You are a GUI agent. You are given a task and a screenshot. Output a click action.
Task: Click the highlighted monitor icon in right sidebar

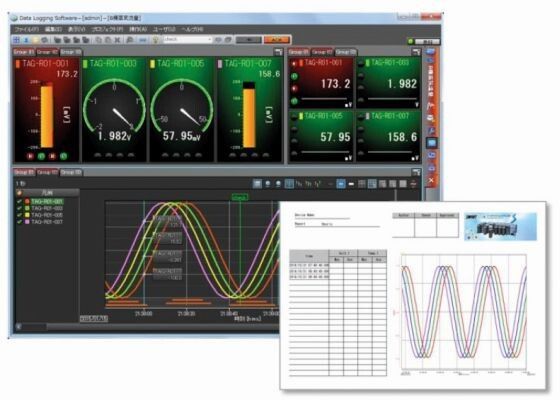click(431, 143)
